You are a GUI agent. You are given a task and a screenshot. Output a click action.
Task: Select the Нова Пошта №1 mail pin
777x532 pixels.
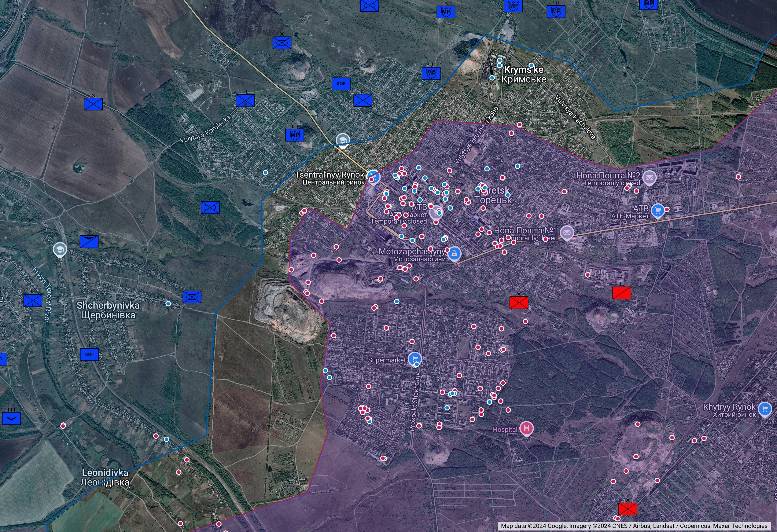[x=567, y=232]
